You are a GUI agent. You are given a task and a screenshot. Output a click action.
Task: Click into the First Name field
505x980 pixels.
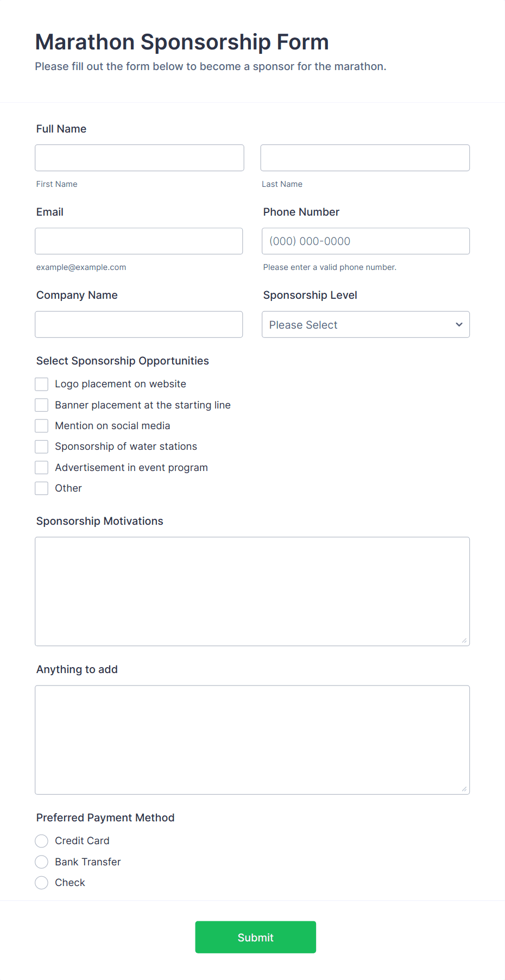tap(139, 158)
